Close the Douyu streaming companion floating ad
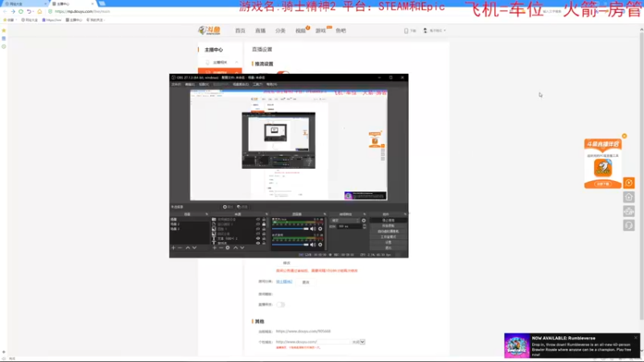The height and width of the screenshot is (362, 644). click(x=625, y=136)
